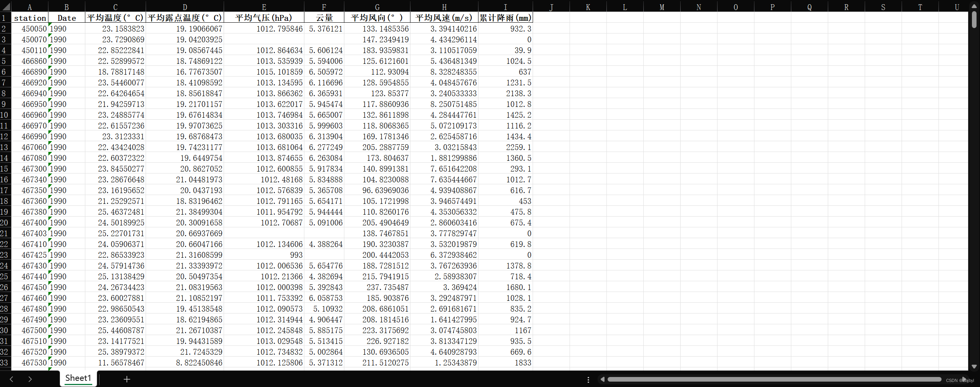980x387 pixels.
Task: Select the "云量" header cell
Action: point(324,18)
